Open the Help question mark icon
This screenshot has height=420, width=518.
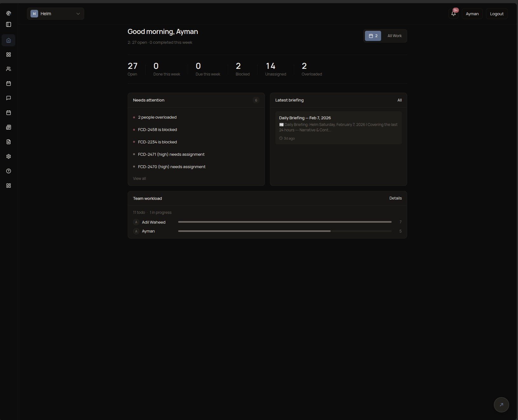click(9, 171)
